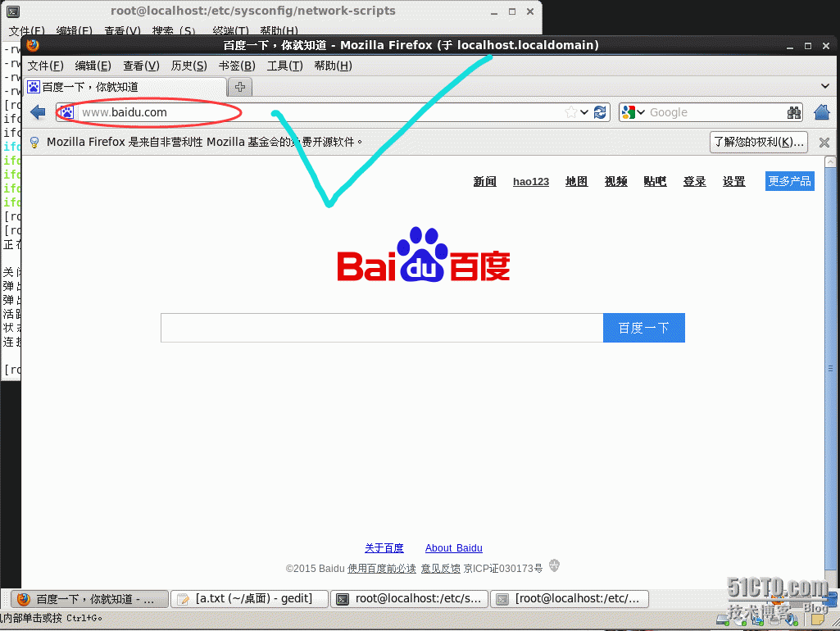Start search with the binoculars icon
Screen dimensions: 840x631
[794, 112]
